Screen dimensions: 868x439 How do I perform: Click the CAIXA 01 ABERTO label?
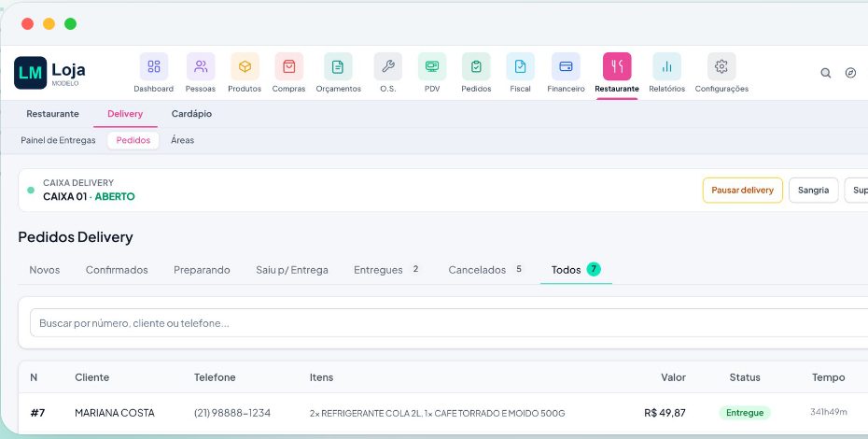pos(89,196)
